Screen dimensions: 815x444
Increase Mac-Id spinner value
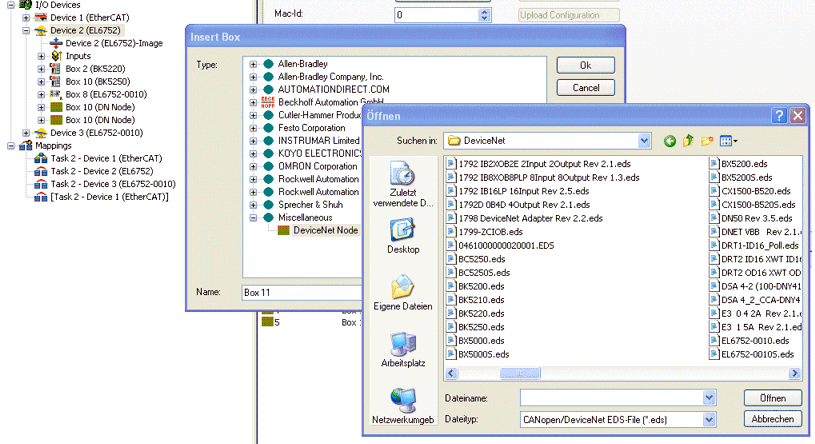484,11
